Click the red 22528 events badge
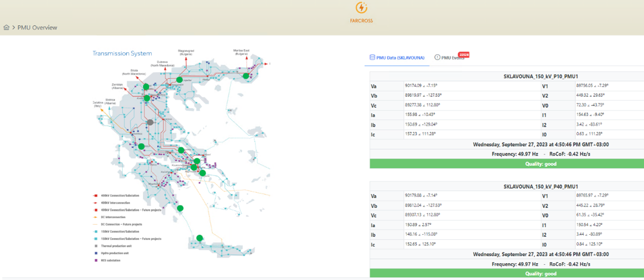The image size is (644, 280). (463, 54)
